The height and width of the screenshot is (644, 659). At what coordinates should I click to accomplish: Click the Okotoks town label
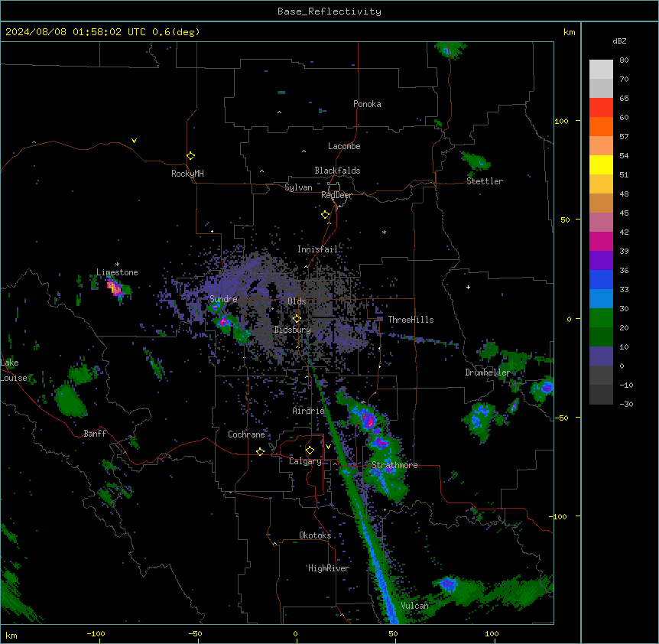pos(315,535)
